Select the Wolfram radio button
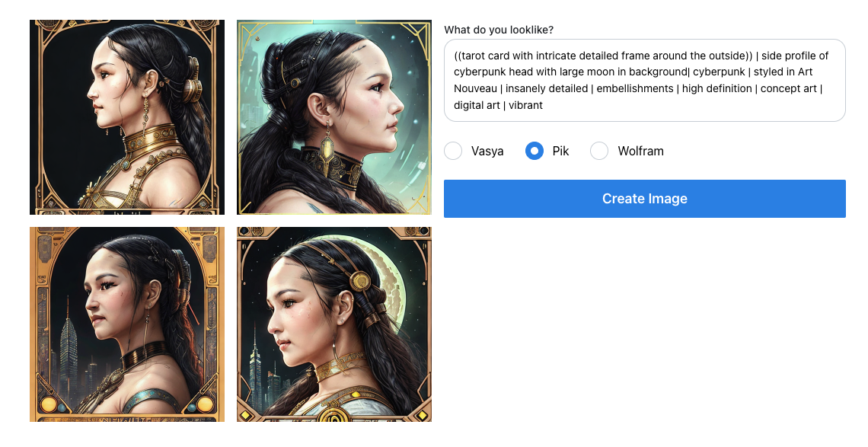 tap(599, 151)
